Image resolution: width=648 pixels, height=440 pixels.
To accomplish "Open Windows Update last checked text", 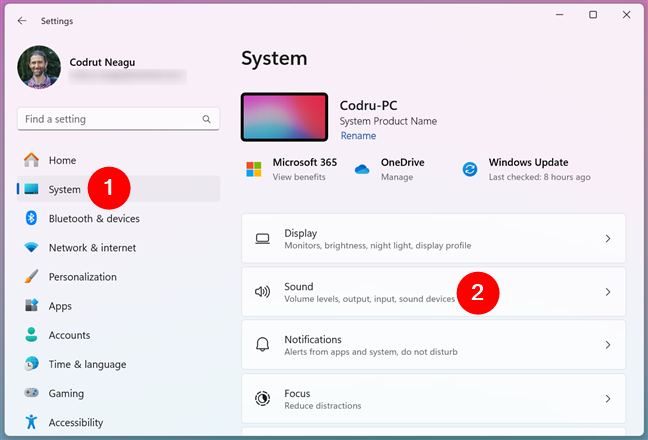I will point(540,177).
